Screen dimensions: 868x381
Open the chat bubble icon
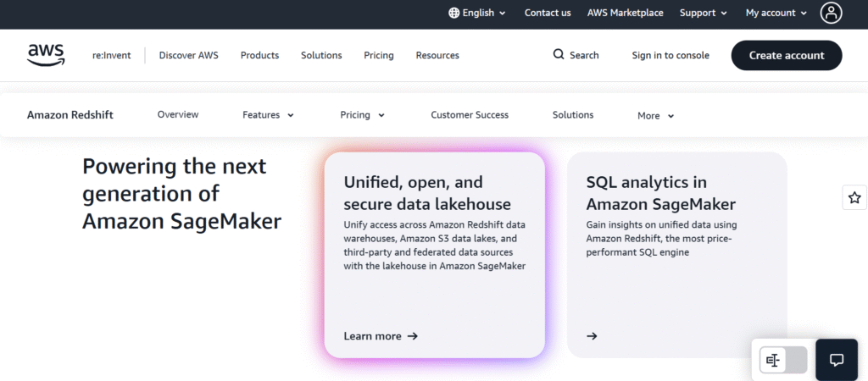[837, 360]
